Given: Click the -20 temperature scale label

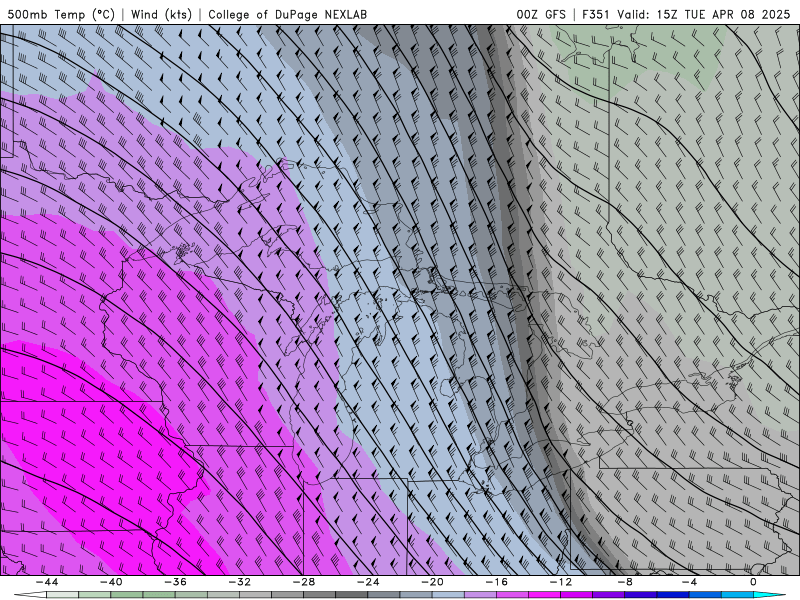Looking at the screenshot, I should [432, 582].
